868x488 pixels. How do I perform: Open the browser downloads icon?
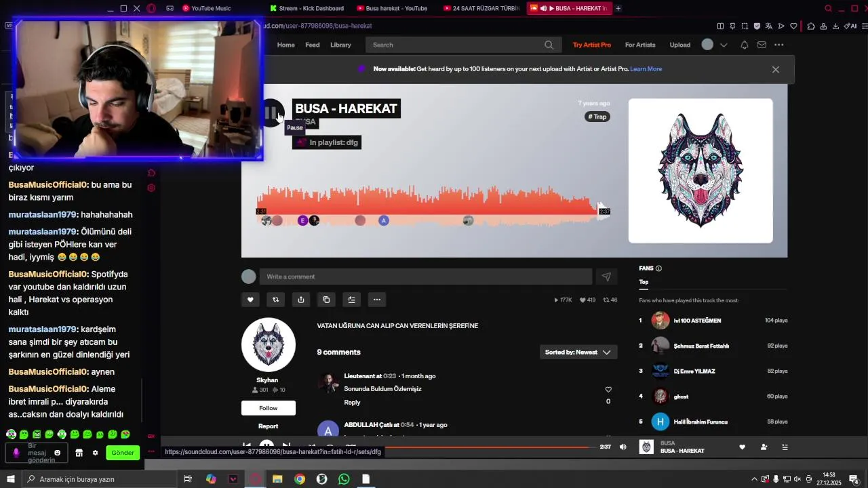[835, 26]
